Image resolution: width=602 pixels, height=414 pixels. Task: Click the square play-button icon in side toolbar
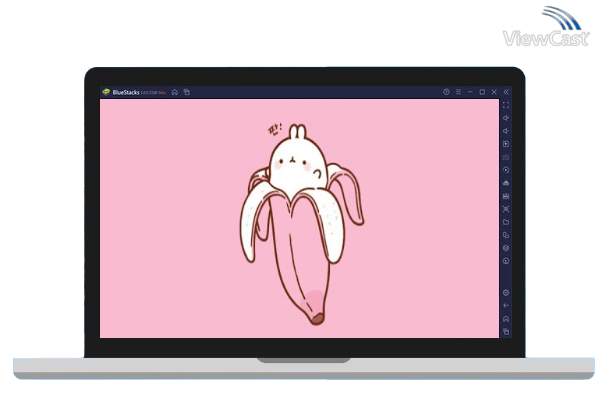[506, 144]
